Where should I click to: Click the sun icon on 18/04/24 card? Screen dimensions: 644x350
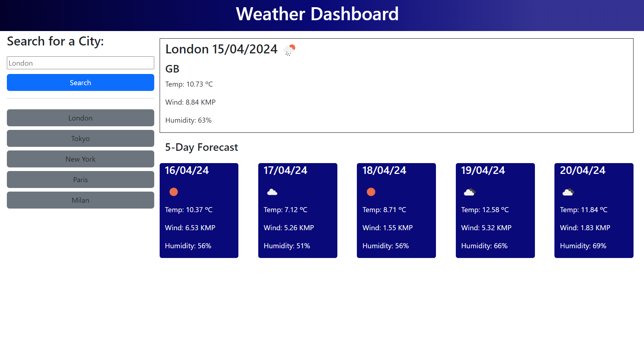click(371, 192)
